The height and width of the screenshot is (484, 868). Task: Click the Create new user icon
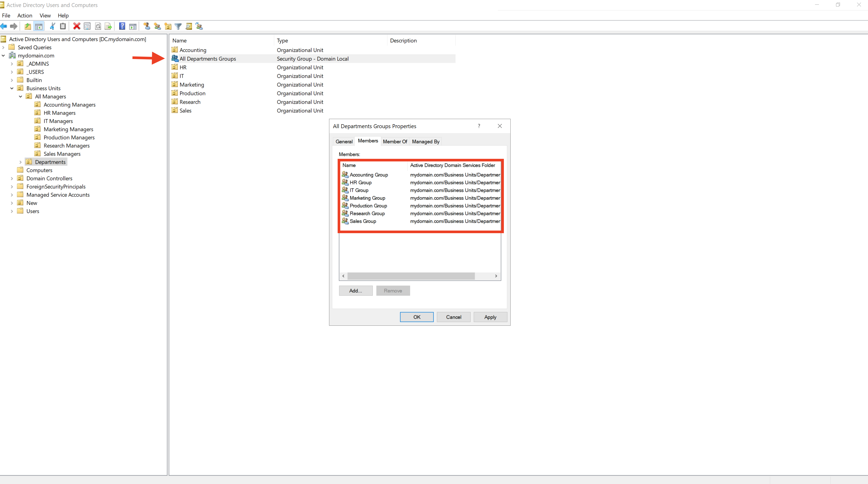[x=146, y=26]
